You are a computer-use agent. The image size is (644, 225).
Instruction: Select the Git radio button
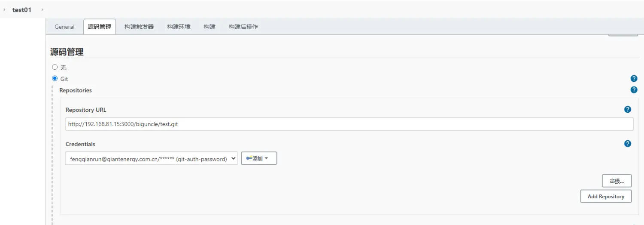coord(55,79)
